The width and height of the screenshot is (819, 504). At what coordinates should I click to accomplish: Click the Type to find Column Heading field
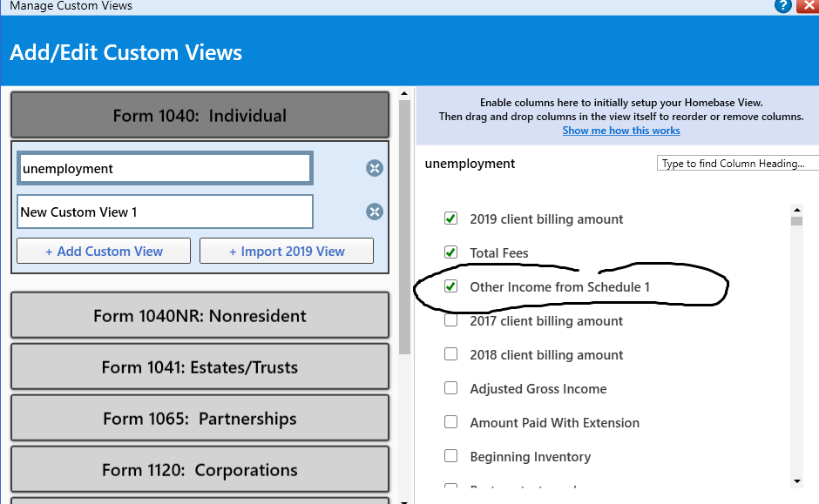pos(738,164)
